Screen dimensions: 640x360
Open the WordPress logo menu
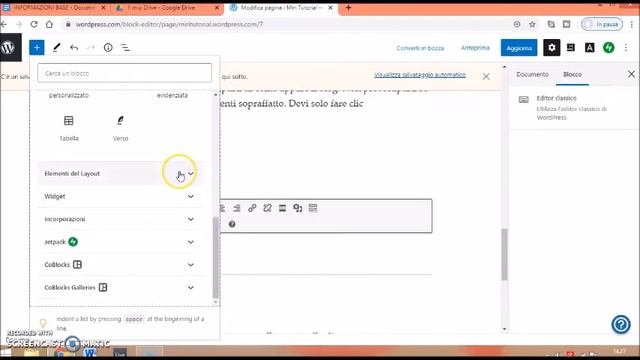(x=8, y=48)
